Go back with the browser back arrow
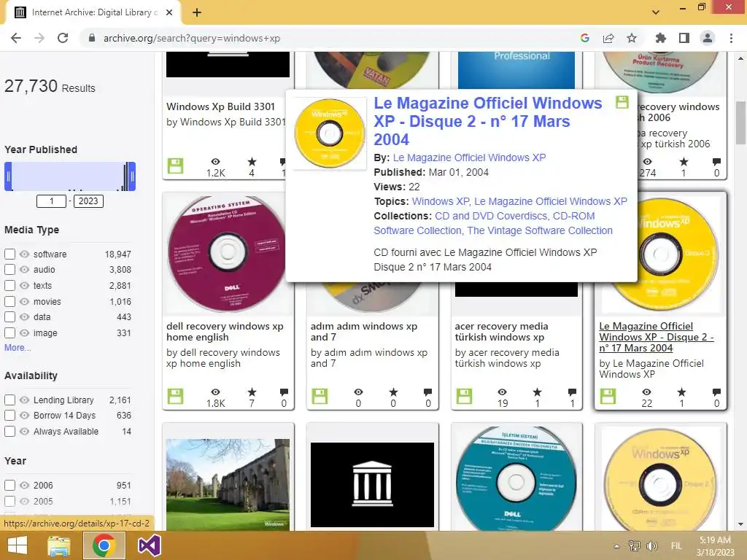 click(x=16, y=38)
